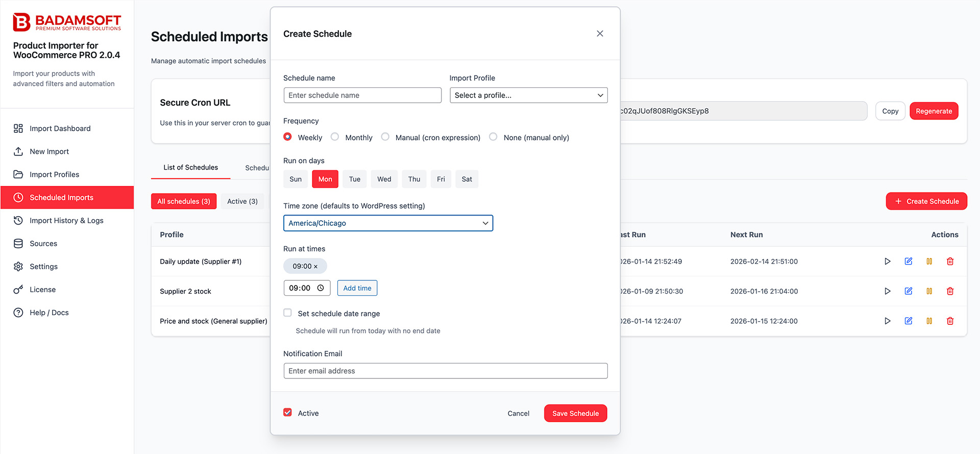Image resolution: width=980 pixels, height=454 pixels.
Task: Open Import History & Logs
Action: 67,221
